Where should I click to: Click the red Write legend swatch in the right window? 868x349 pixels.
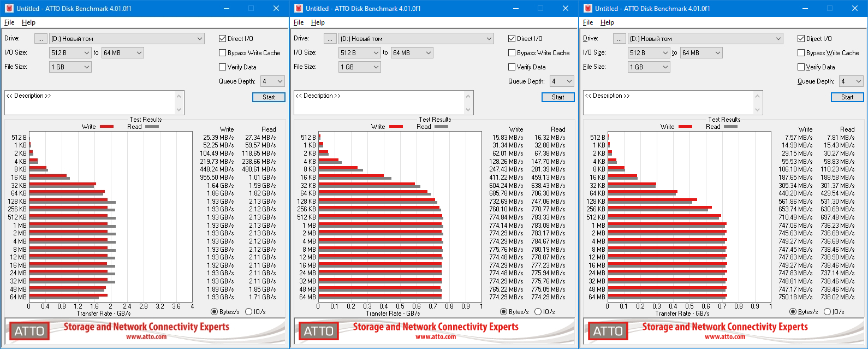point(686,127)
